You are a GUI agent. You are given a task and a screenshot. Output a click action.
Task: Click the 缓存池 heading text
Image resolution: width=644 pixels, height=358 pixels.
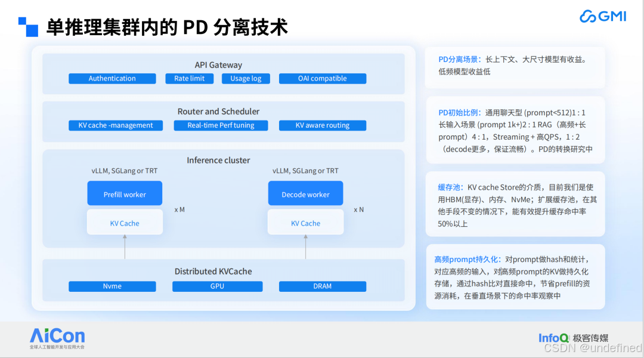click(x=450, y=187)
